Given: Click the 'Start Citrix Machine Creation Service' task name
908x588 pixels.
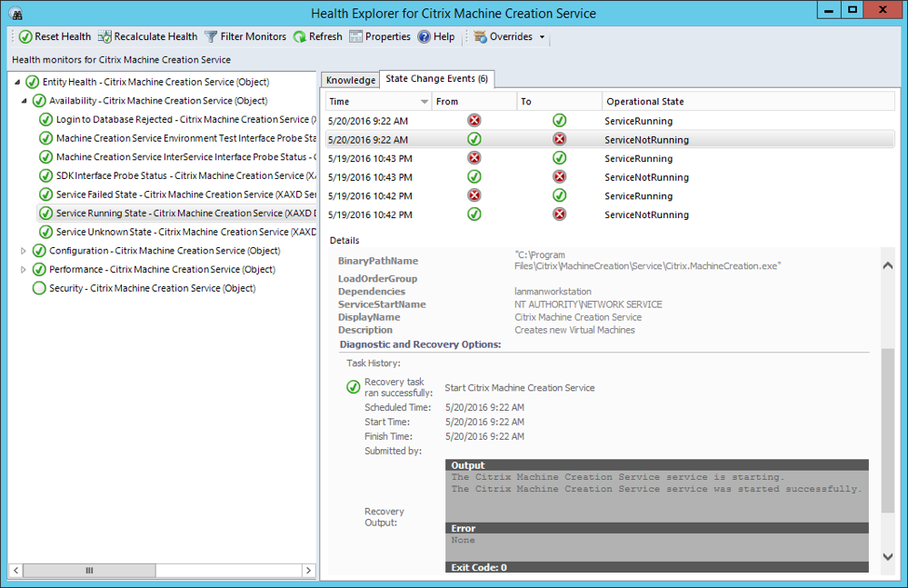Looking at the screenshot, I should [x=519, y=388].
